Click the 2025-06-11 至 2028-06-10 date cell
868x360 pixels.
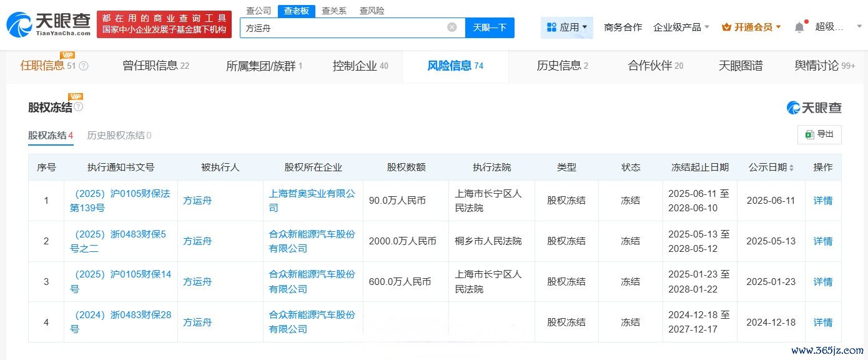[x=699, y=201]
